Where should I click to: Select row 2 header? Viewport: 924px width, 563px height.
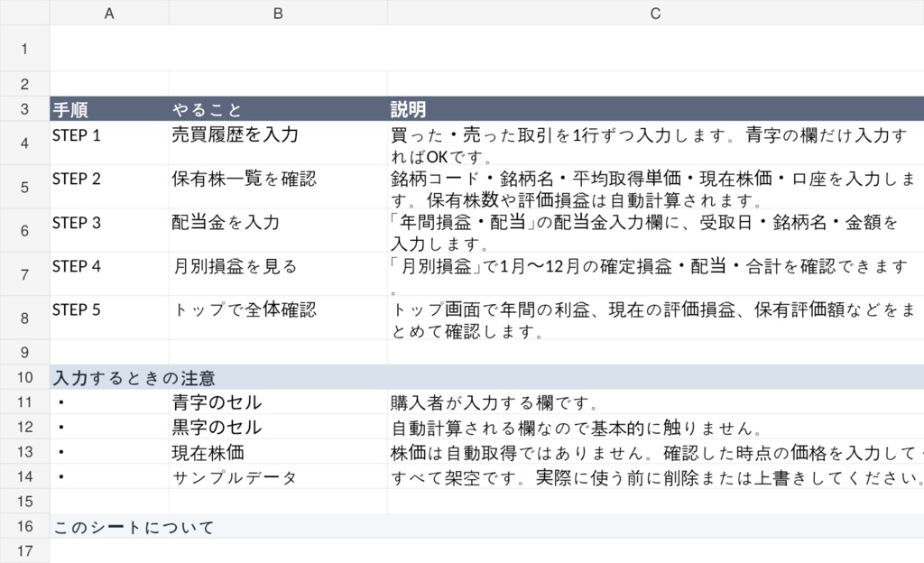coord(24,84)
